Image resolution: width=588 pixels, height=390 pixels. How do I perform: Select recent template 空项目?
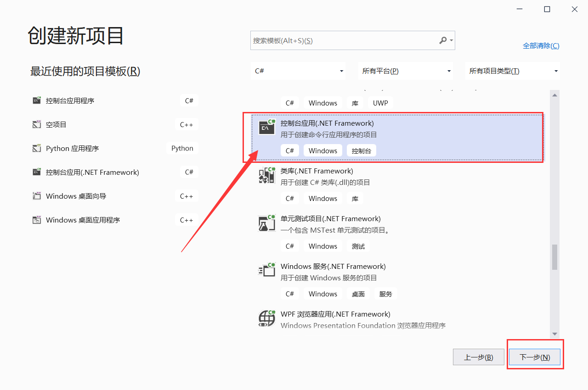(115, 124)
